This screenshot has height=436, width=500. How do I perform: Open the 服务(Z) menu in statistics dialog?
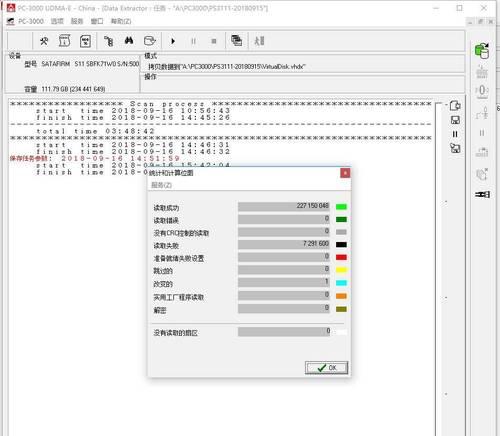tap(161, 185)
